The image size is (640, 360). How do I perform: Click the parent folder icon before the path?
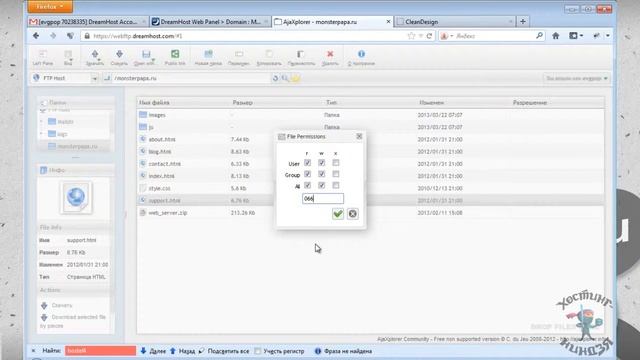107,78
